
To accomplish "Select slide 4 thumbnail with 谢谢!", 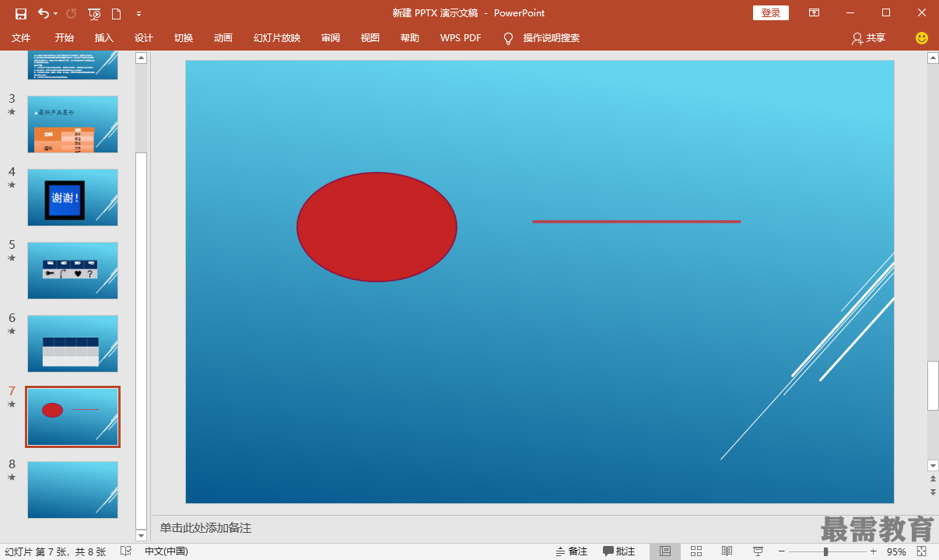I will pos(73,198).
